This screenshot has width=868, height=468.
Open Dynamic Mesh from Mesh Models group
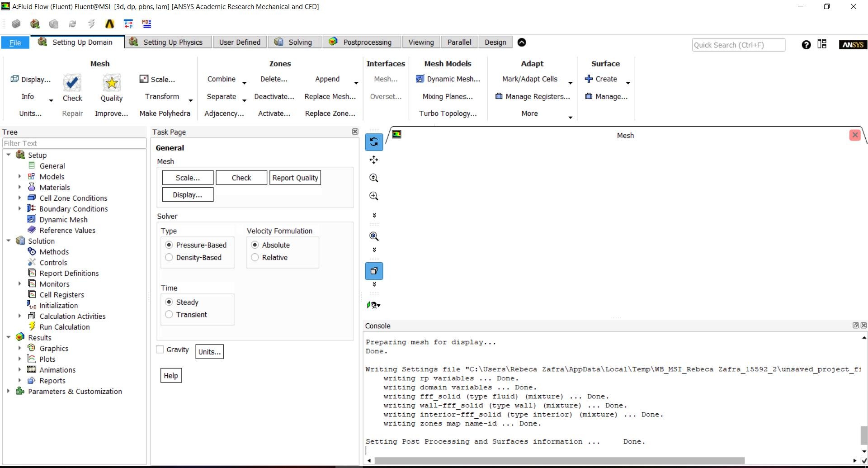448,79
